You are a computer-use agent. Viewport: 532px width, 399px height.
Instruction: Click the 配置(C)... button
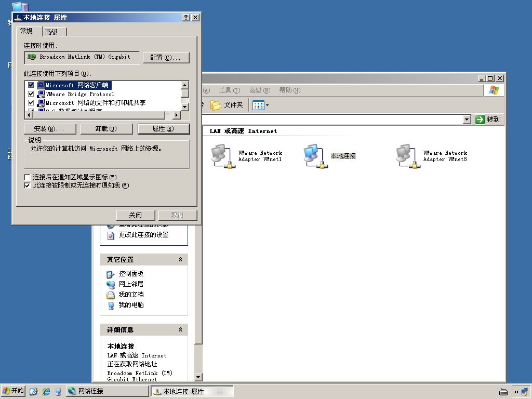tap(166, 58)
